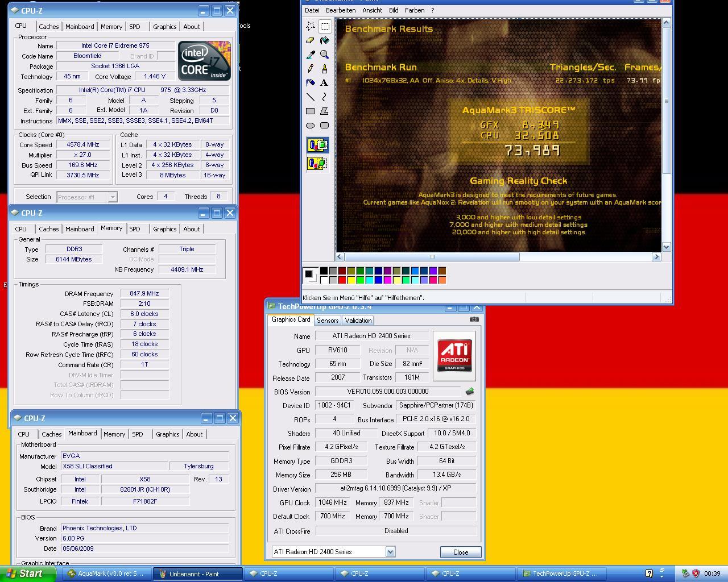Image resolution: width=728 pixels, height=582 pixels.
Task: Open the graphics card dropdown in GPU-Z
Action: click(390, 552)
